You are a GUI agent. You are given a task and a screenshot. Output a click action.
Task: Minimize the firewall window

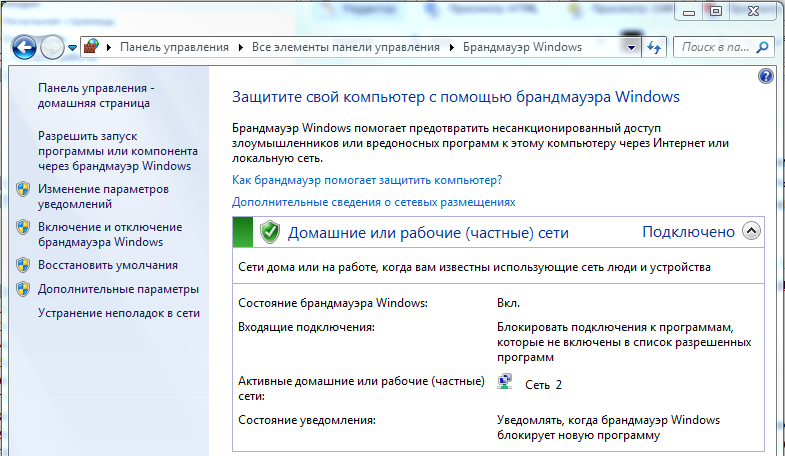click(x=689, y=12)
